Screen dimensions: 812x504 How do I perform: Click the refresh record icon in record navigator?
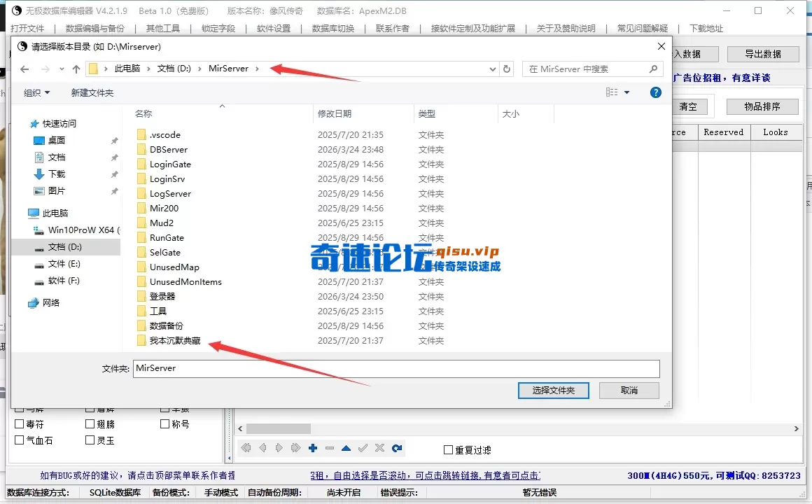tap(396, 448)
